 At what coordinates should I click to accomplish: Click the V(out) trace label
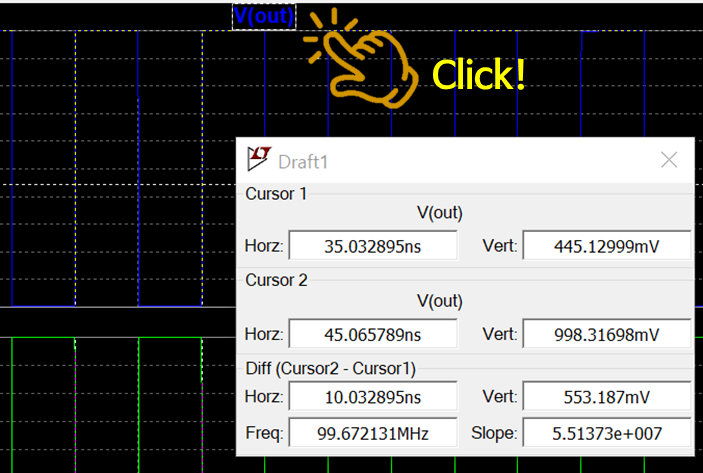pos(264,17)
